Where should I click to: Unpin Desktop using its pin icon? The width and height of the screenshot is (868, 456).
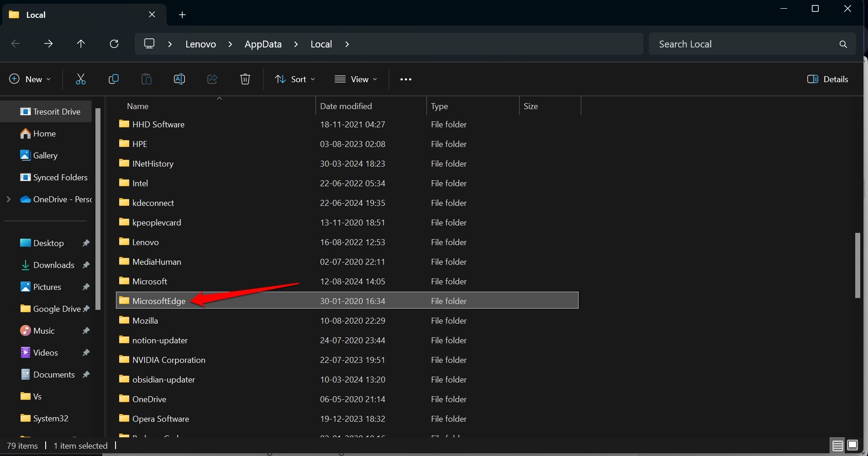coord(86,243)
